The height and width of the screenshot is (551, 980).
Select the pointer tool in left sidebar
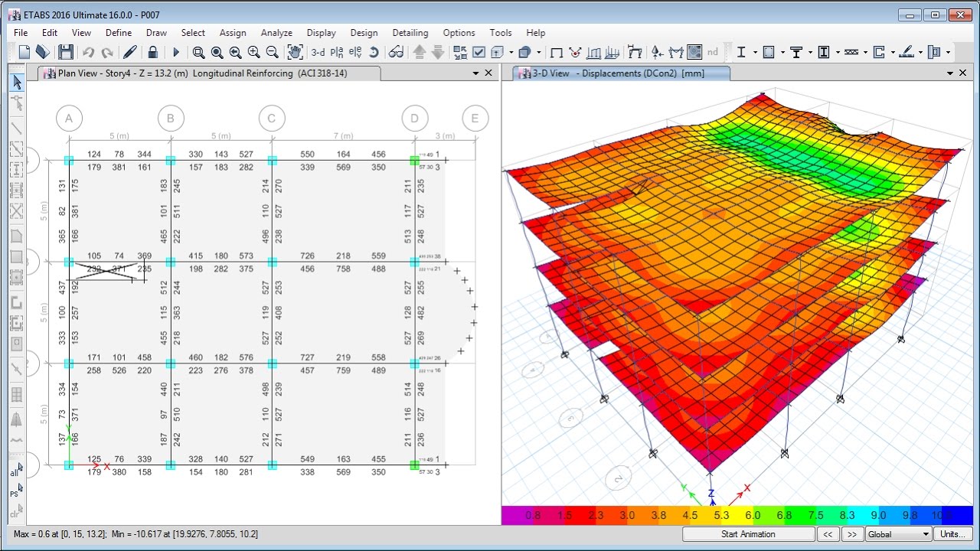point(17,83)
